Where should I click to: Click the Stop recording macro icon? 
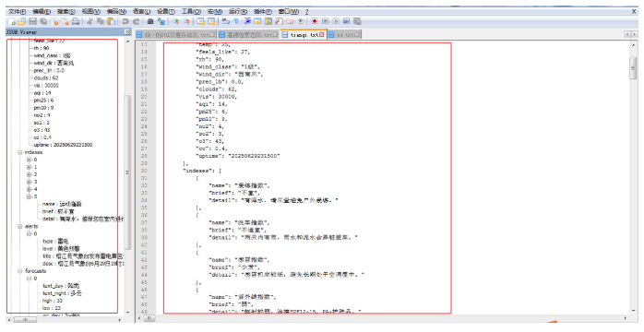[x=325, y=21]
